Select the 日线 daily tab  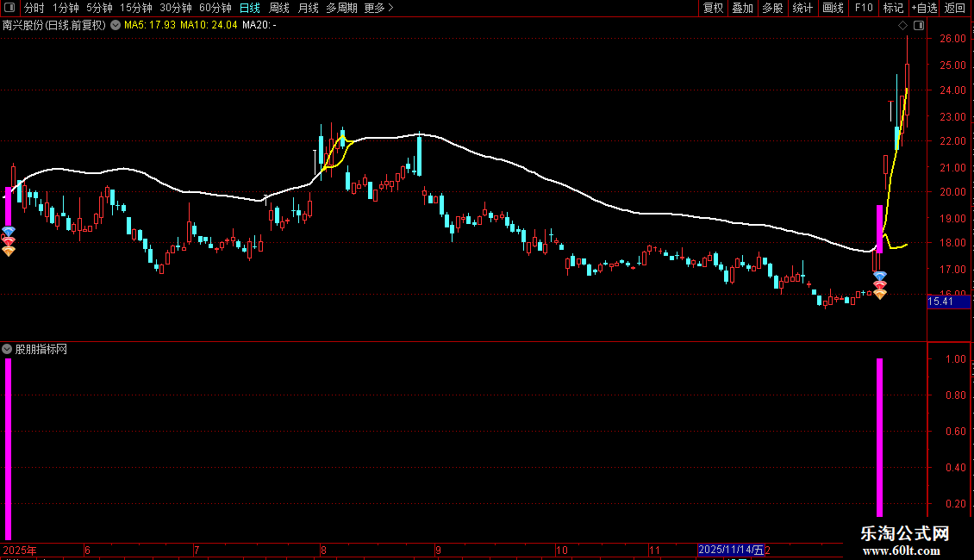click(250, 8)
